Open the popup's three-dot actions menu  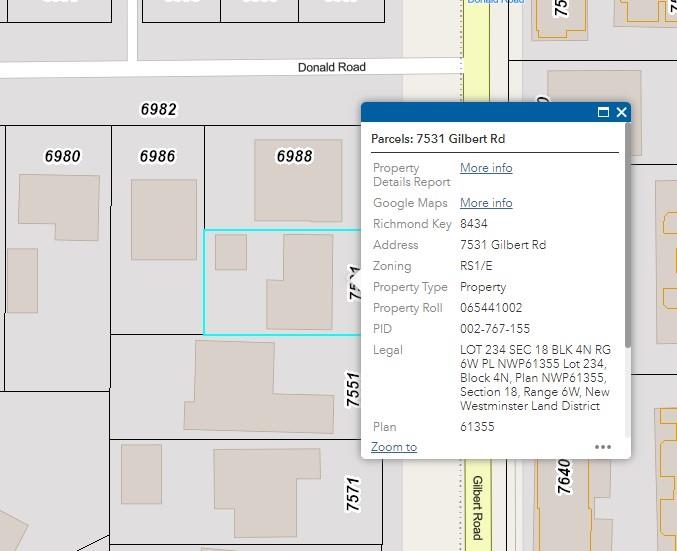point(603,447)
